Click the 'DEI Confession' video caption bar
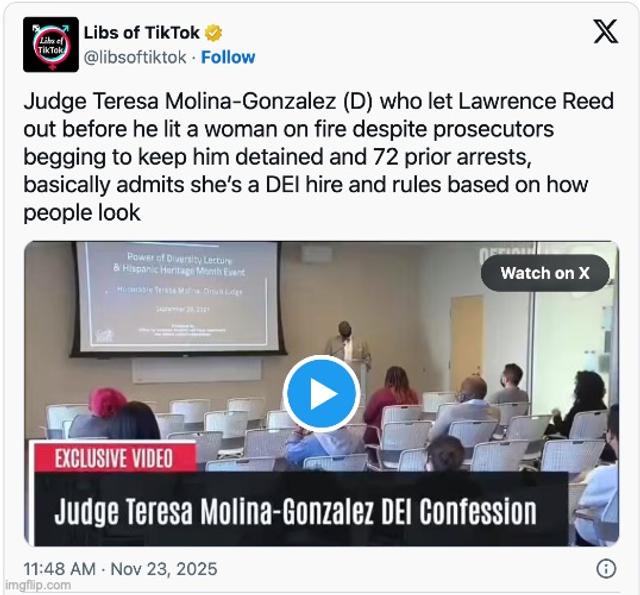 [x=301, y=509]
